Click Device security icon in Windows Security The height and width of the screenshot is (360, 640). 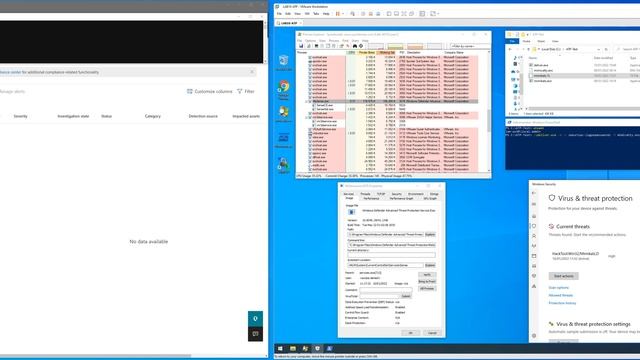tap(534, 266)
